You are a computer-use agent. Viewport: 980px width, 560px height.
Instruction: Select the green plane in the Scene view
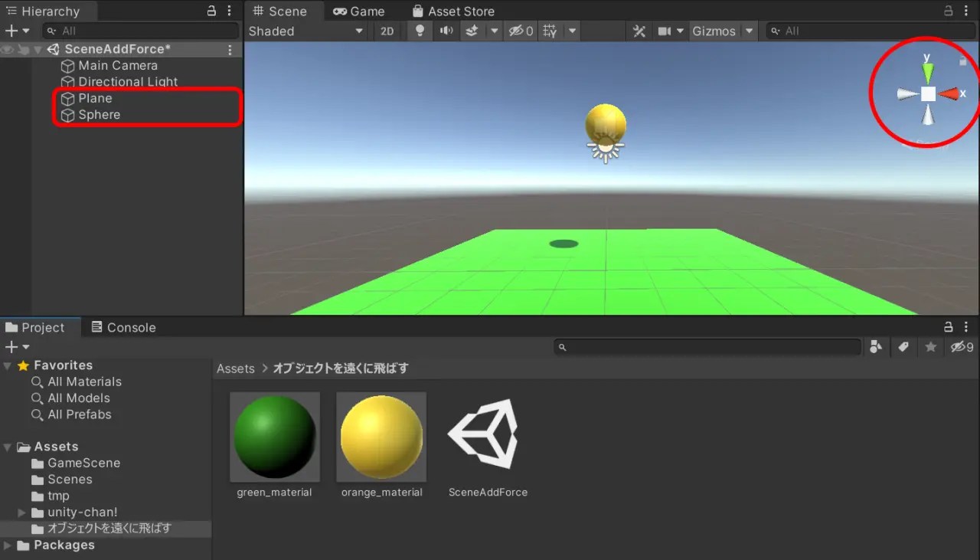[605, 273]
